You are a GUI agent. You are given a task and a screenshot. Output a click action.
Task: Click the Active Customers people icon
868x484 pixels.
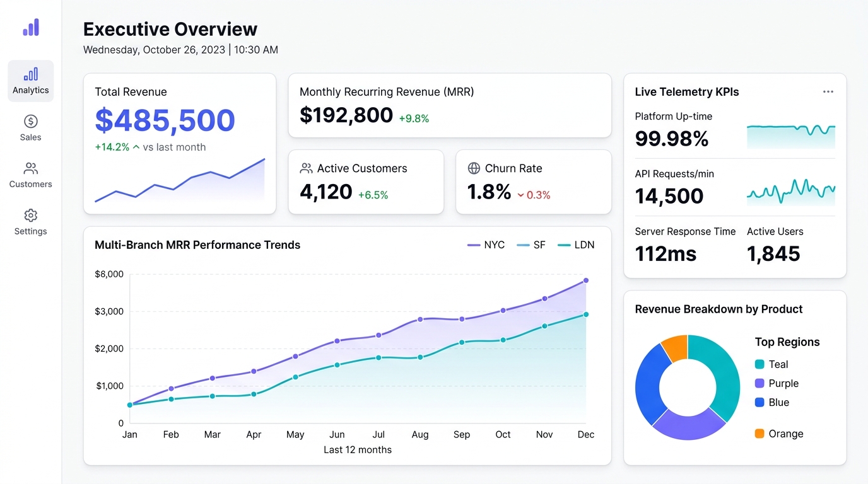(x=307, y=168)
